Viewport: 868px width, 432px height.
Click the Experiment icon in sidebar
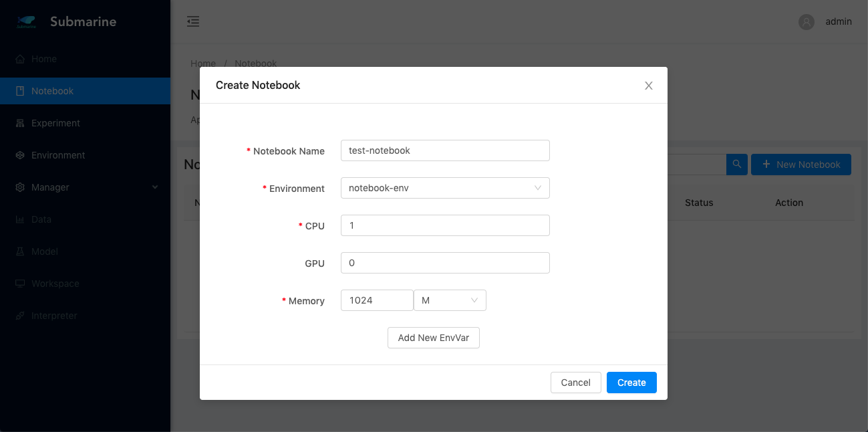point(20,123)
